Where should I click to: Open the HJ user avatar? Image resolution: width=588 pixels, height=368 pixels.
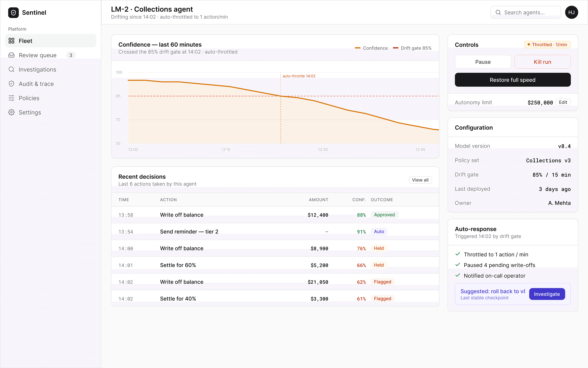571,12
